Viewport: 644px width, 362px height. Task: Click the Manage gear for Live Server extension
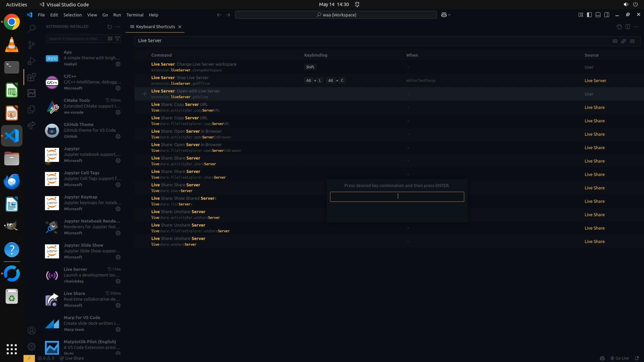pyautogui.click(x=118, y=281)
